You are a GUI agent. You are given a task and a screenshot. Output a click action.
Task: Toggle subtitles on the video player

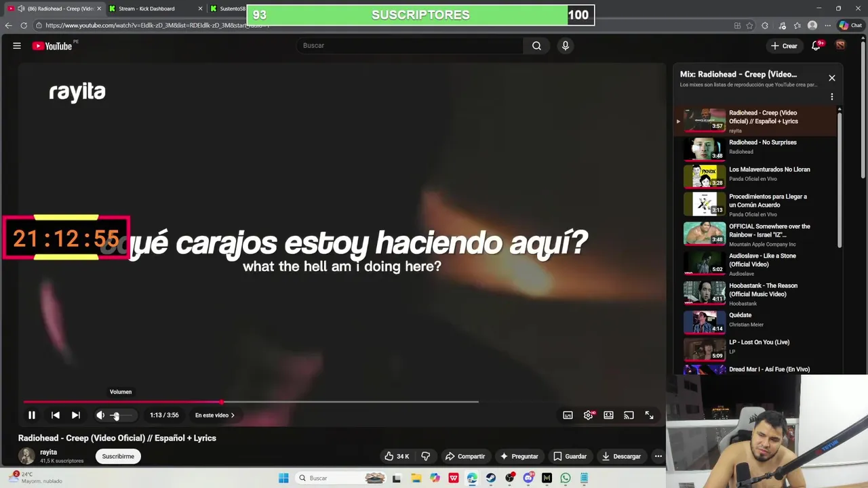(568, 415)
